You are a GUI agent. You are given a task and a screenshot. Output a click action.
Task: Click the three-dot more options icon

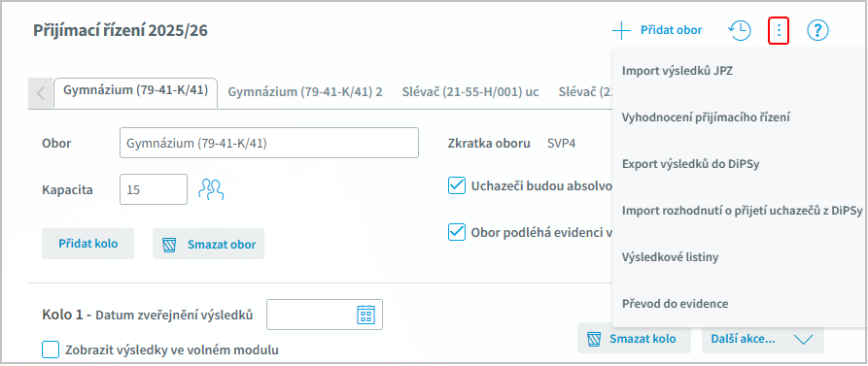(x=779, y=30)
